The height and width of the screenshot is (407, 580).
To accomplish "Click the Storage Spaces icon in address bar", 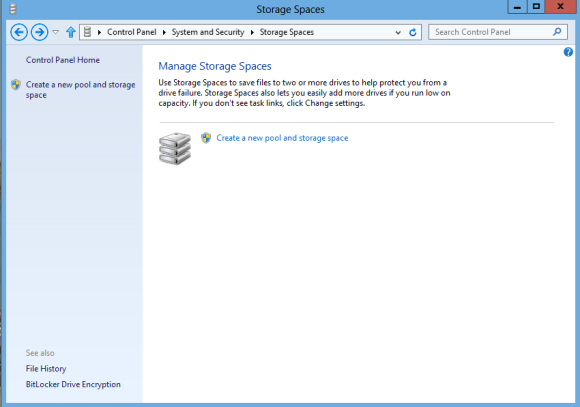I will click(87, 32).
